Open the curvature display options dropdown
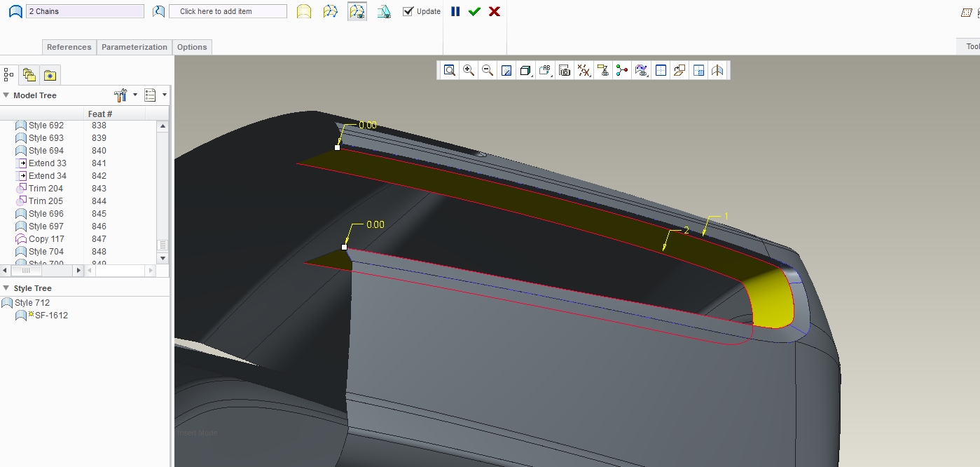 coord(641,70)
